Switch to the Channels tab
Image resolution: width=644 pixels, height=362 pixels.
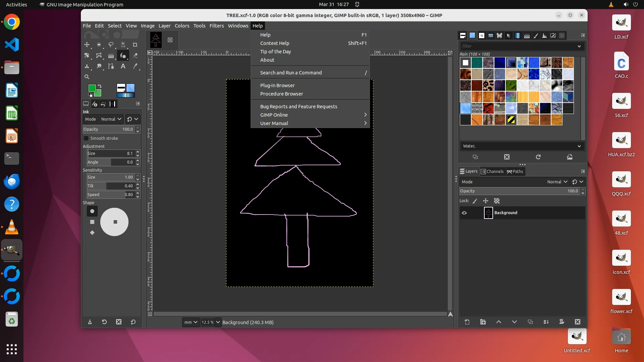point(492,171)
